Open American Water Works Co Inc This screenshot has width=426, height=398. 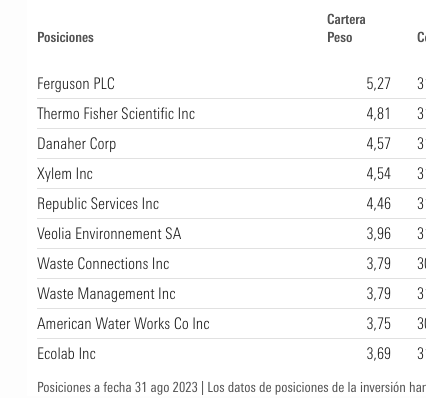[123, 324]
